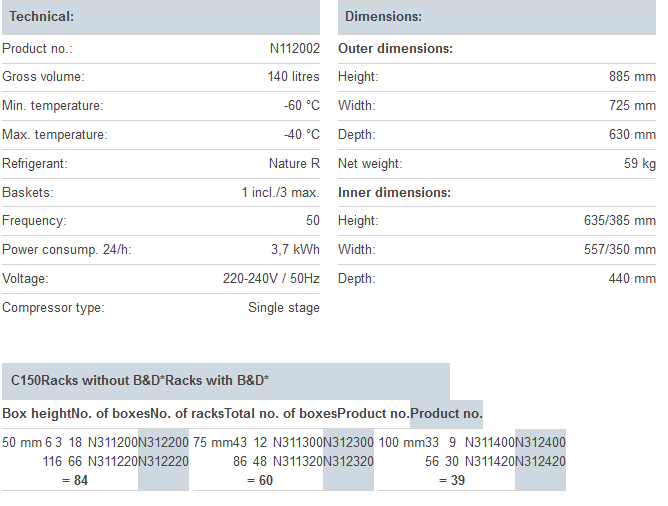Image resolution: width=668 pixels, height=506 pixels.
Task: Open rack product N312220
Action: [163, 461]
